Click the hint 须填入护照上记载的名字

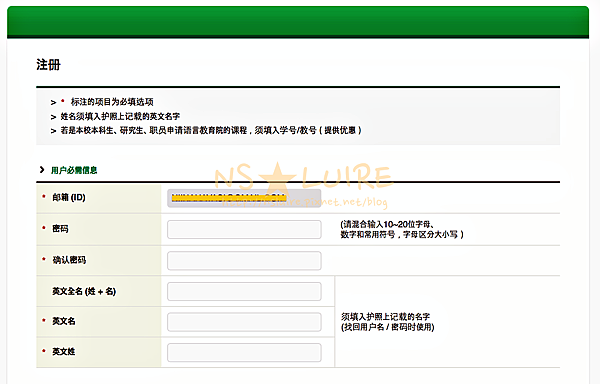click(x=385, y=317)
